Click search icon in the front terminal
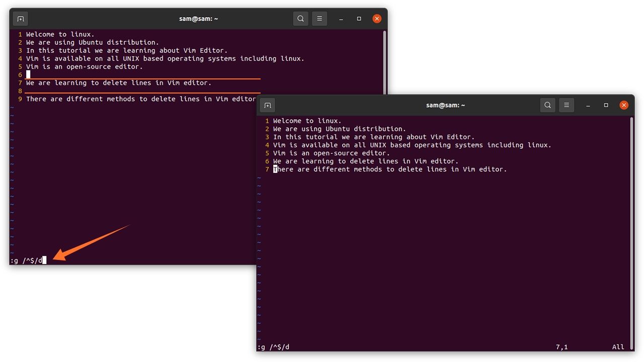The width and height of the screenshot is (644, 362). click(547, 106)
